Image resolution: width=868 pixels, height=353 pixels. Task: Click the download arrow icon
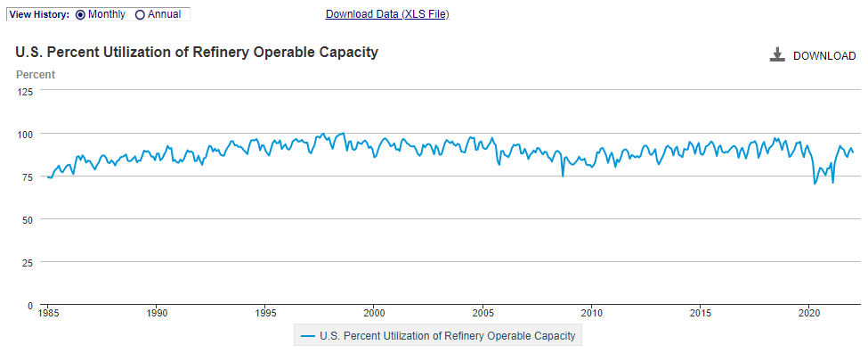pos(777,55)
